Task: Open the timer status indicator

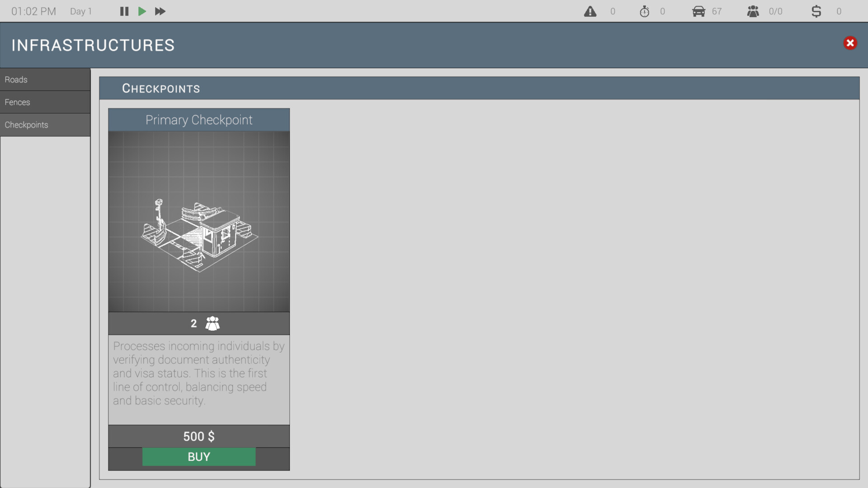Action: point(645,11)
